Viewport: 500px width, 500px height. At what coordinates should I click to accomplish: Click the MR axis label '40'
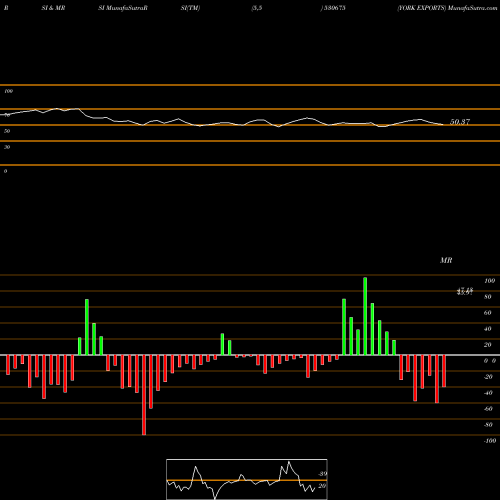[488, 329]
